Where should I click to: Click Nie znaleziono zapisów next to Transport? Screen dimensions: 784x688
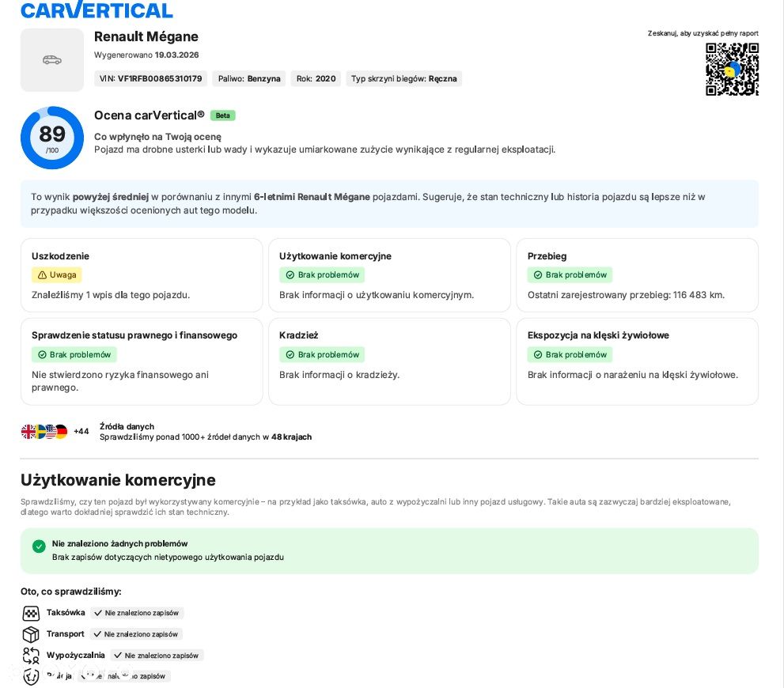(x=136, y=634)
